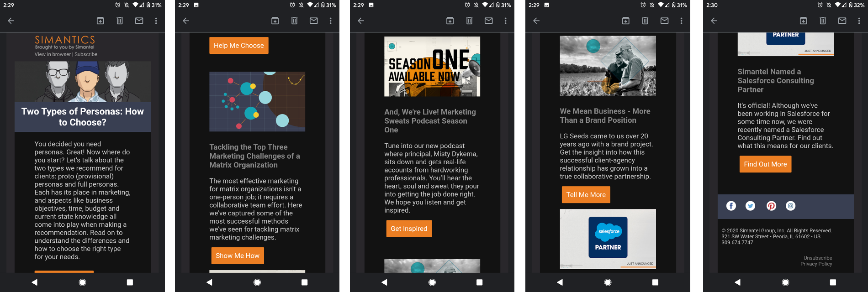Tap phone number 309.674.7747 in footer
Image resolution: width=868 pixels, height=292 pixels.
click(x=737, y=243)
